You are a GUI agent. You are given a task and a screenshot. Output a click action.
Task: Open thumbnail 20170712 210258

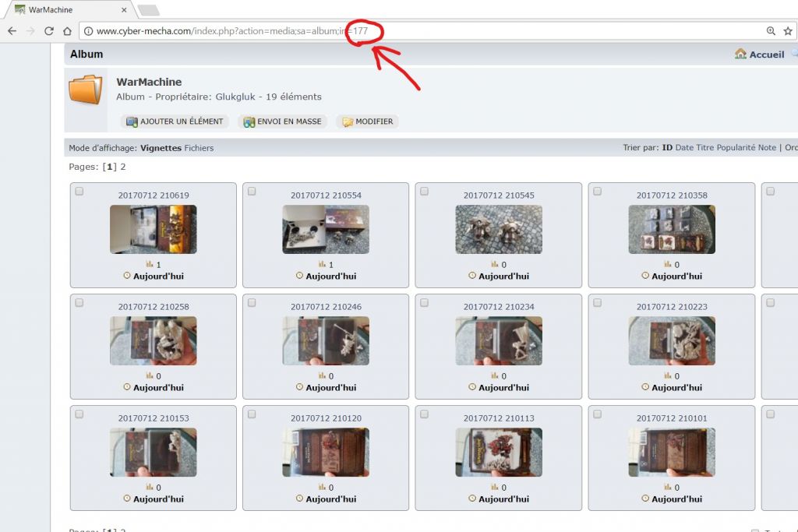(x=154, y=340)
